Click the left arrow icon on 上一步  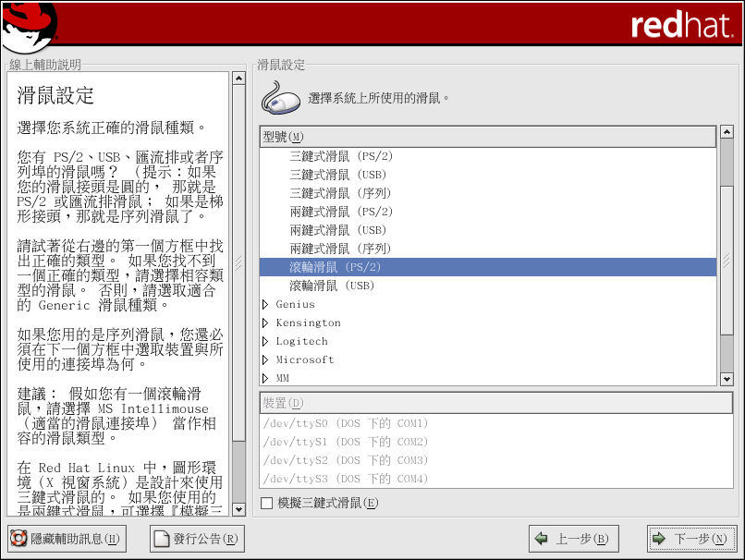tap(542, 539)
